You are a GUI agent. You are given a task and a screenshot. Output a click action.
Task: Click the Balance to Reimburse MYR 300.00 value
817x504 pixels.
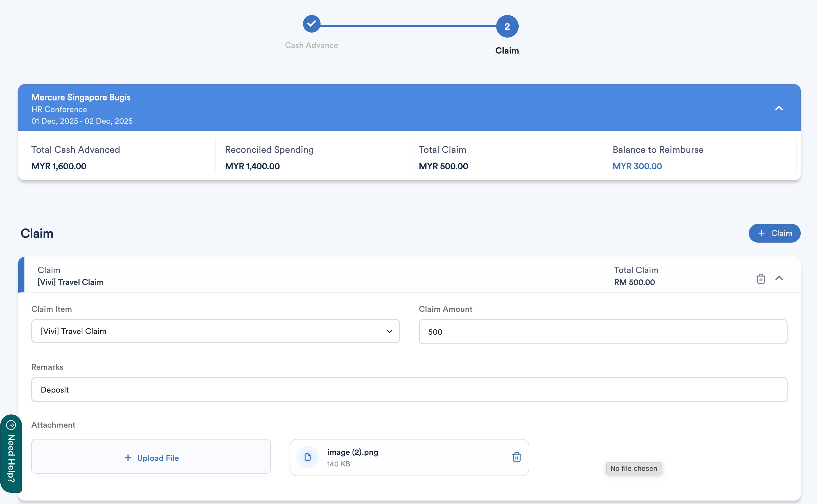click(x=637, y=166)
